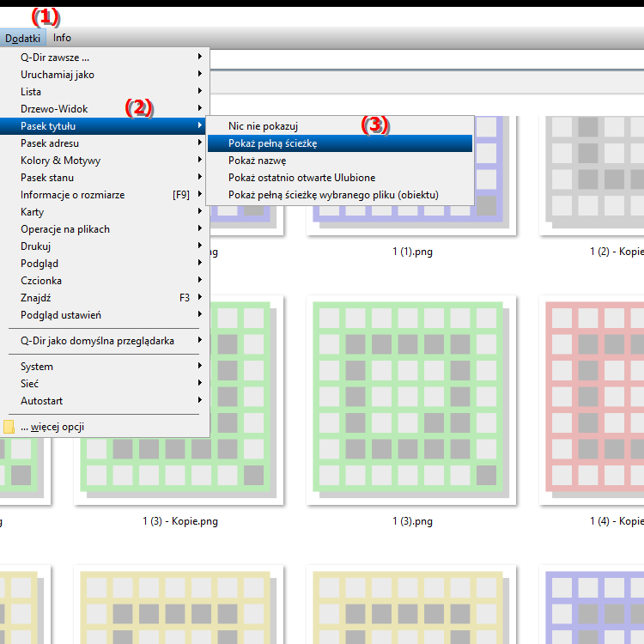This screenshot has width=644, height=644.
Task: Select the '1 (2) - Kopie' gray thumbnail
Action: [x=592, y=175]
